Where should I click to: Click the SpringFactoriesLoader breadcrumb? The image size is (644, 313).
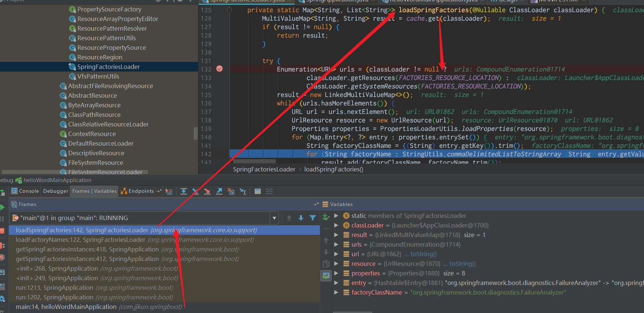pos(264,169)
